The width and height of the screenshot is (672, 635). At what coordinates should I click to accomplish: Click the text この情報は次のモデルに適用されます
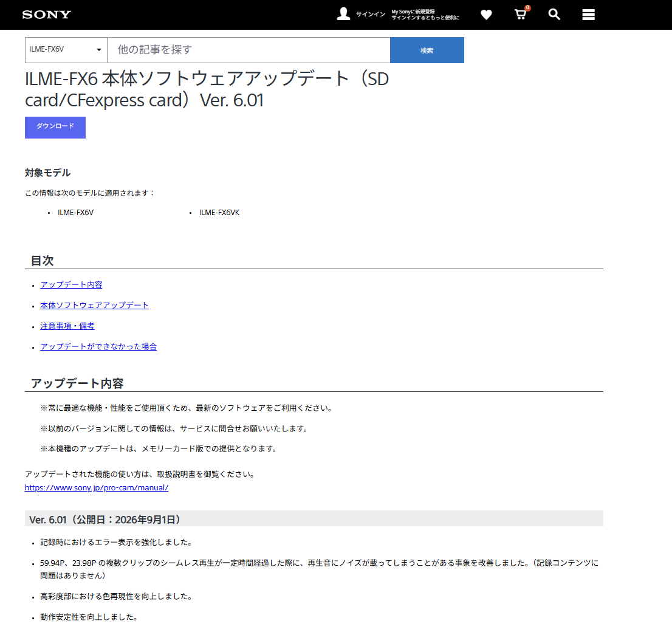[89, 193]
